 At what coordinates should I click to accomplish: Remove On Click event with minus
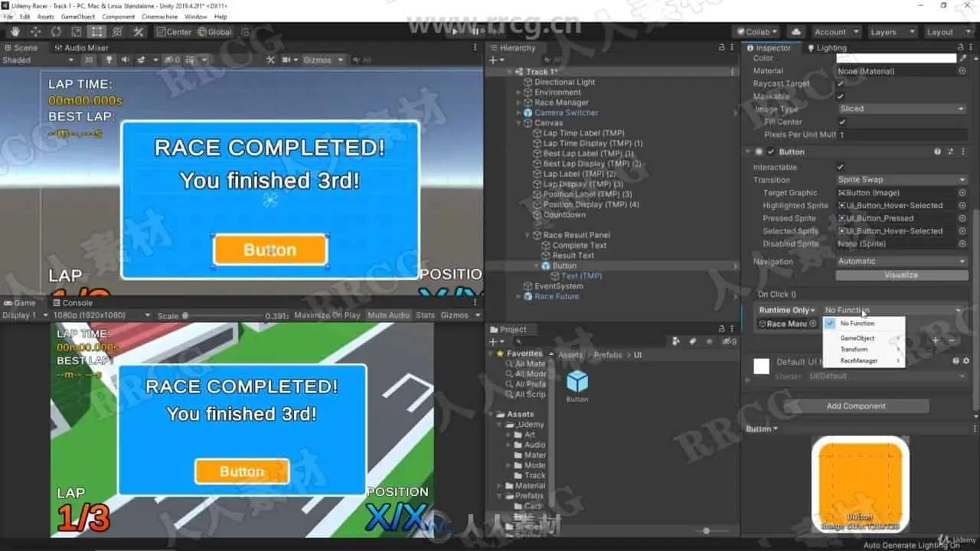[952, 340]
